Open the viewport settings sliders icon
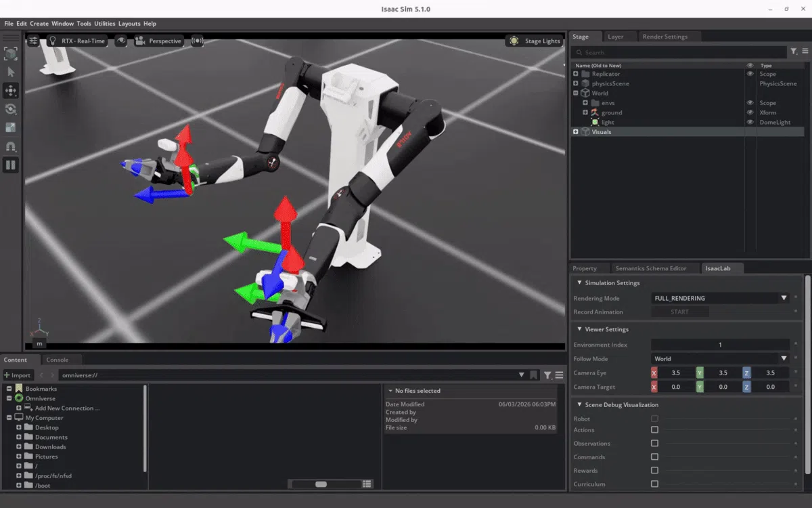 tap(33, 41)
